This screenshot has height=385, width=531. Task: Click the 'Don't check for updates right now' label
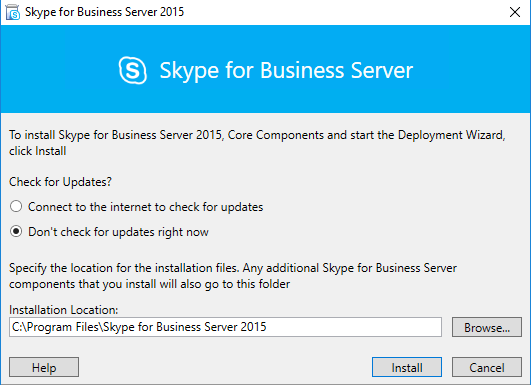coord(118,232)
